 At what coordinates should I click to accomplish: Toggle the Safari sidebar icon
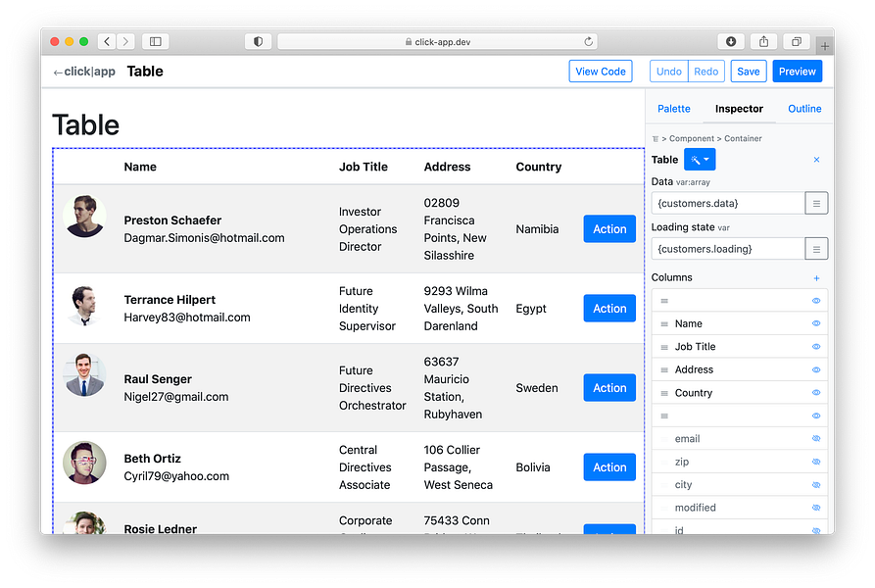[x=156, y=41]
